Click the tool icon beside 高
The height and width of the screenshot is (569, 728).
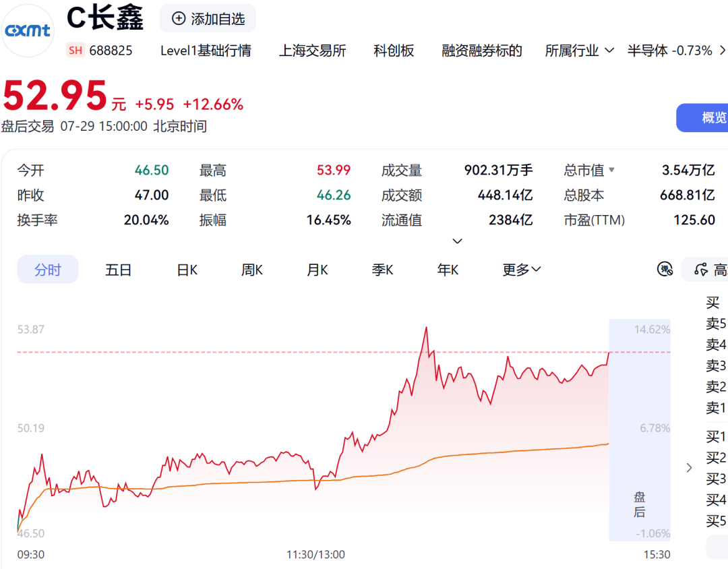[x=701, y=270]
